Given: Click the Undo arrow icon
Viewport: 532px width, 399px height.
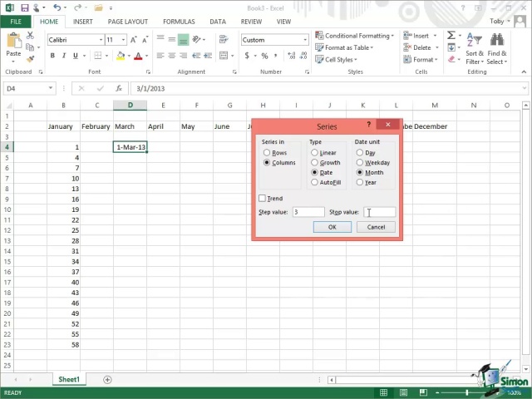Looking at the screenshot, I should 57,7.
